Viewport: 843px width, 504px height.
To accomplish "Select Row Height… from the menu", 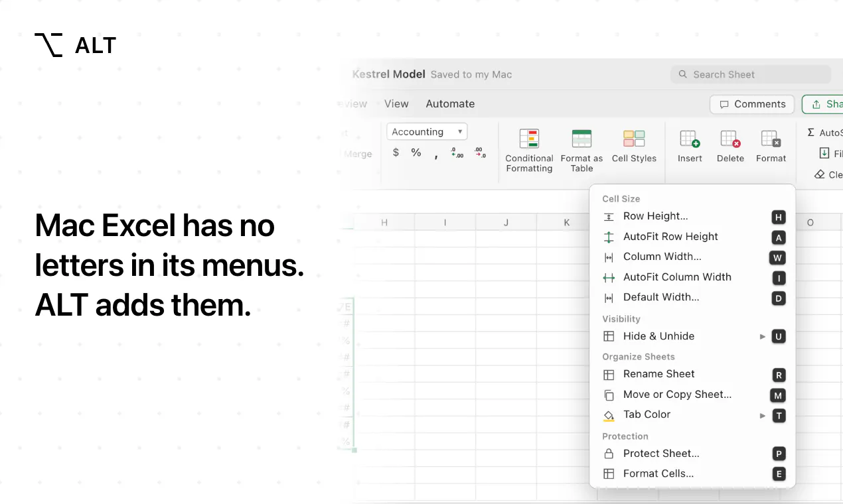I will tap(692, 216).
